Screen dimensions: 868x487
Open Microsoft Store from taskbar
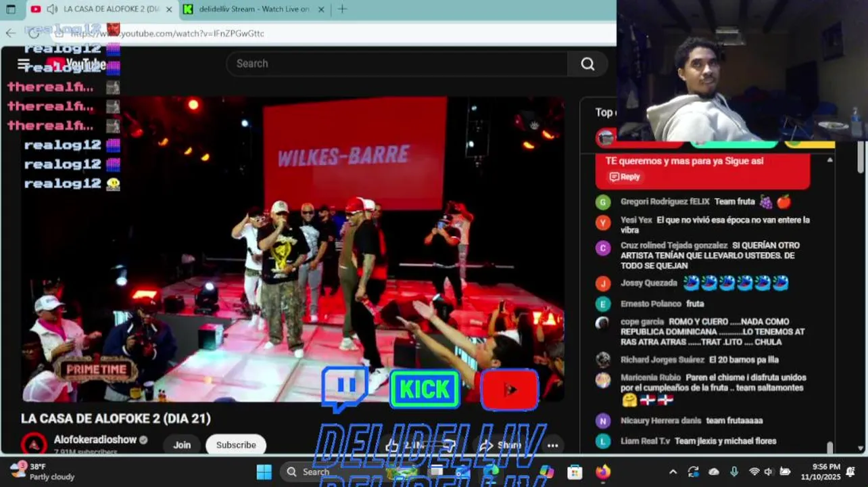pos(575,471)
